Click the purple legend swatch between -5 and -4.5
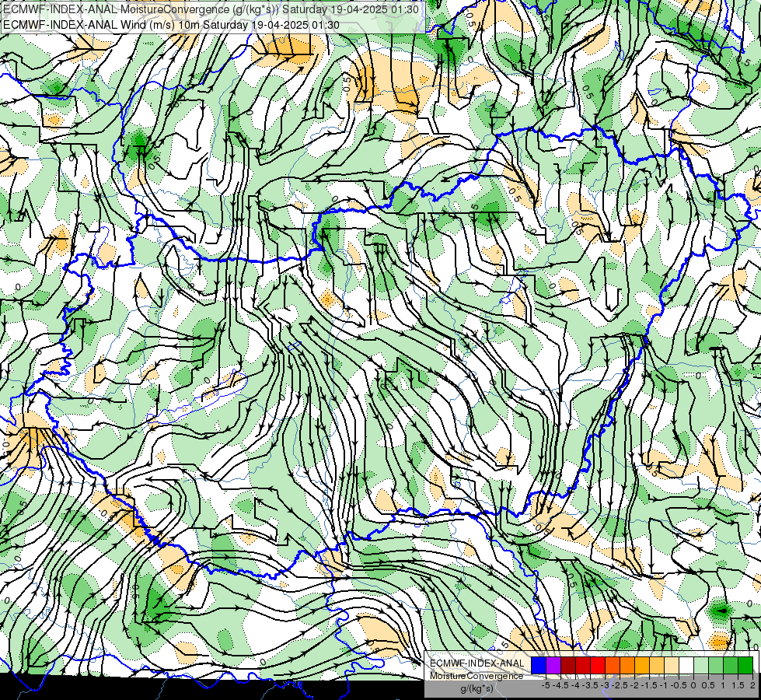The width and height of the screenshot is (761, 700). [x=553, y=665]
